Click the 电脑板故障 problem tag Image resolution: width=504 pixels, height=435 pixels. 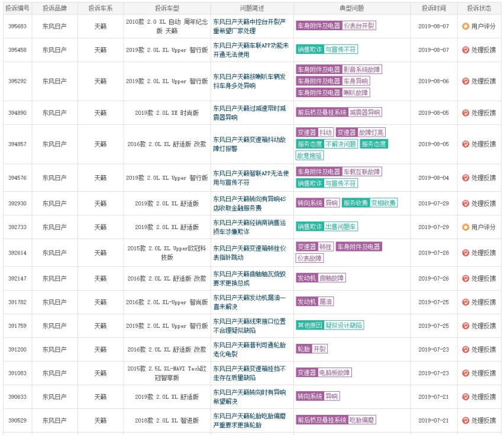[x=335, y=373]
